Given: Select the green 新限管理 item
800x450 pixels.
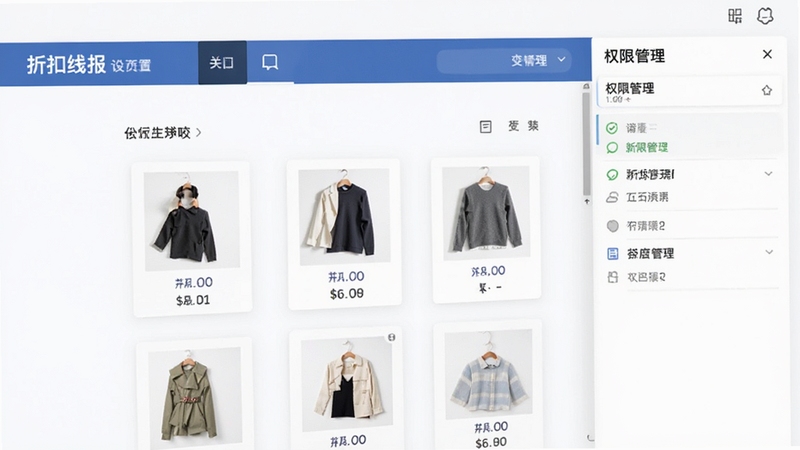Looking at the screenshot, I should [647, 148].
